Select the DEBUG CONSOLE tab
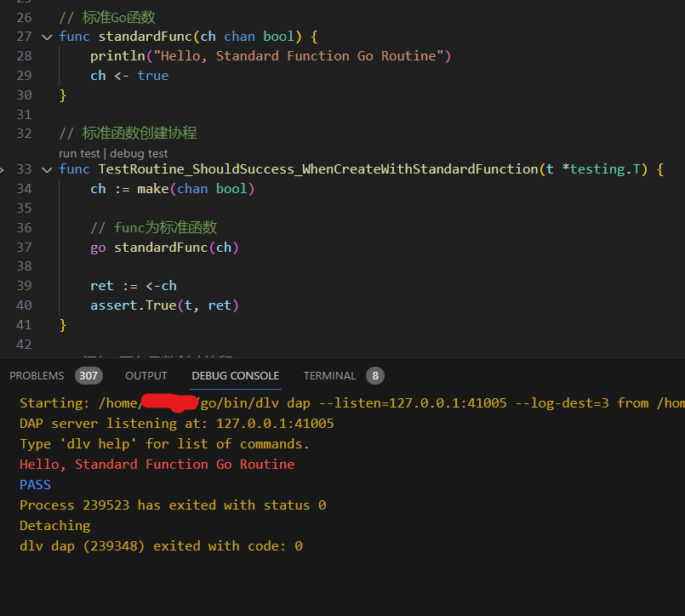The width and height of the screenshot is (685, 616). (x=235, y=375)
